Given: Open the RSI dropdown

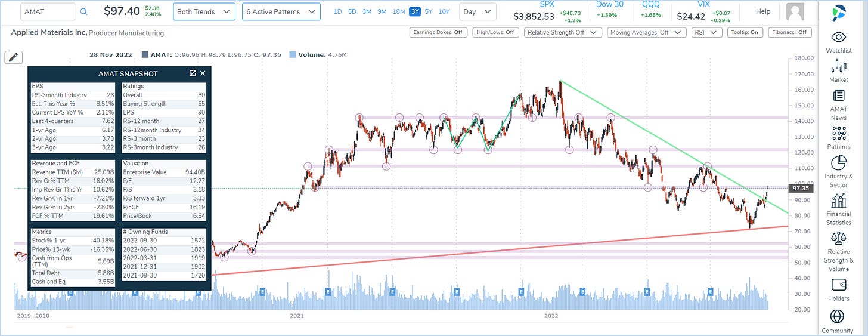Looking at the screenshot, I should [706, 32].
